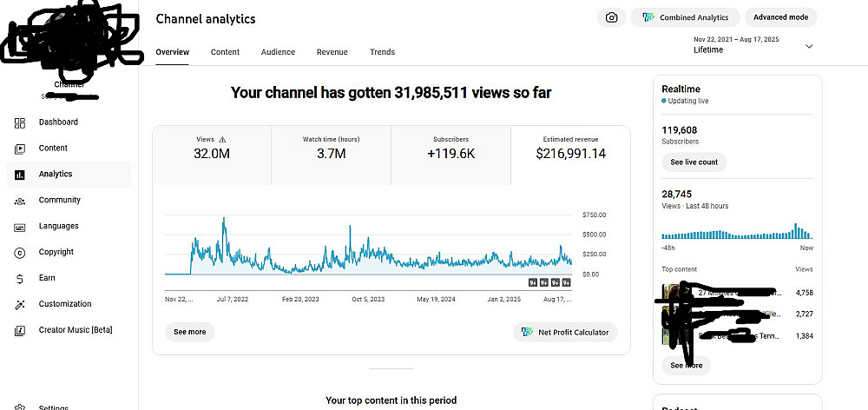This screenshot has height=410, width=868.
Task: Open the Community people icon
Action: point(20,201)
